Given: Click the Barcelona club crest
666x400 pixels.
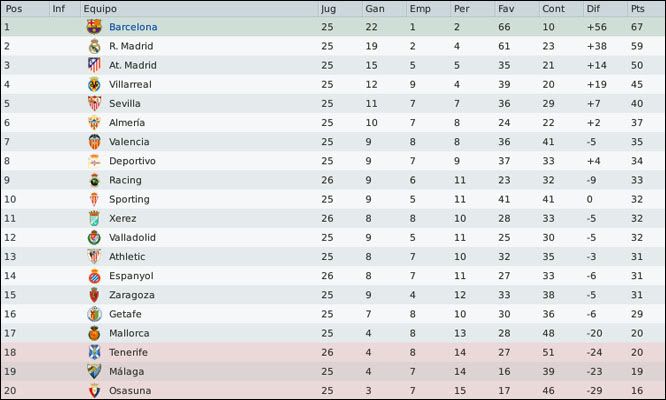Looking at the screenshot, I should [94, 27].
